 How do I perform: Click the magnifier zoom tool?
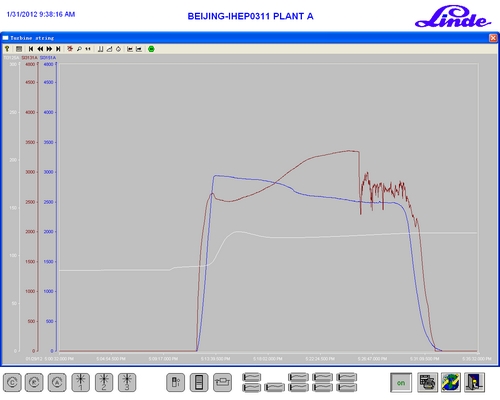pos(79,49)
